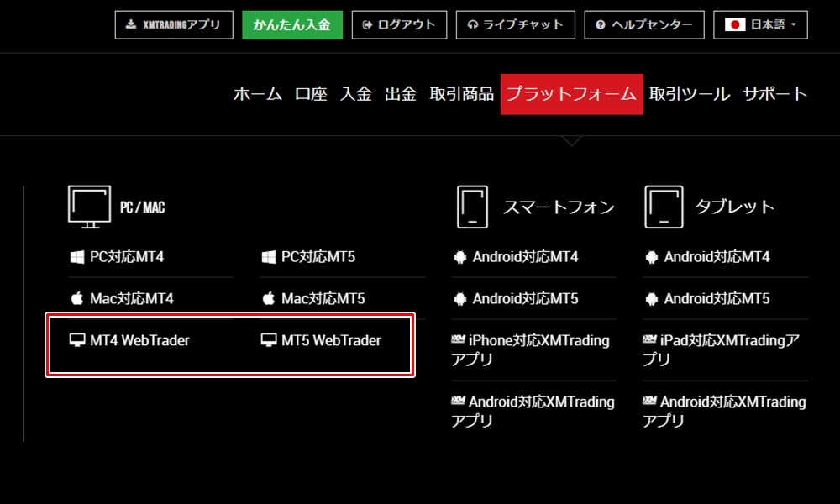Image resolution: width=840 pixels, height=504 pixels.
Task: Click the Android icon beside Android対応MT4 under スマートフォン
Action: click(459, 256)
